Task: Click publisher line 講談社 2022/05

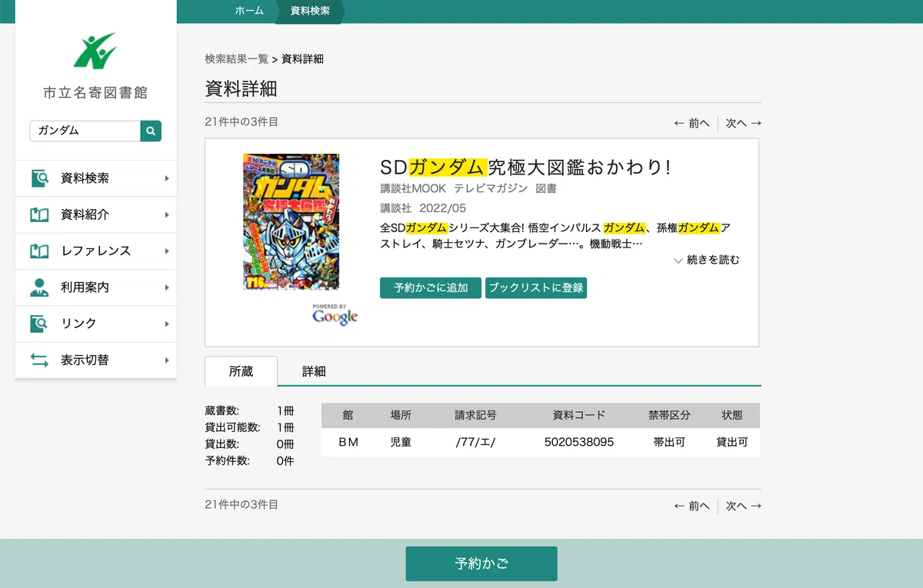Action: tap(423, 208)
